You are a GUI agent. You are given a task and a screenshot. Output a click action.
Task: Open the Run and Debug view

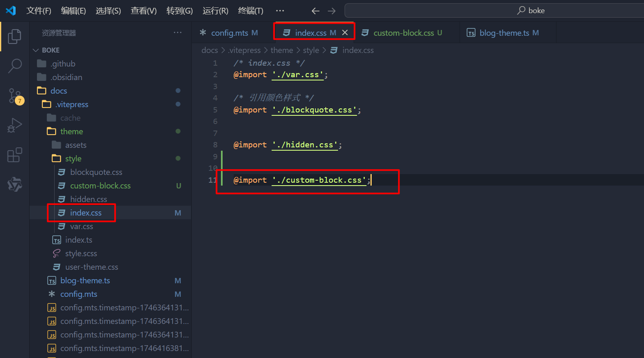(15, 125)
